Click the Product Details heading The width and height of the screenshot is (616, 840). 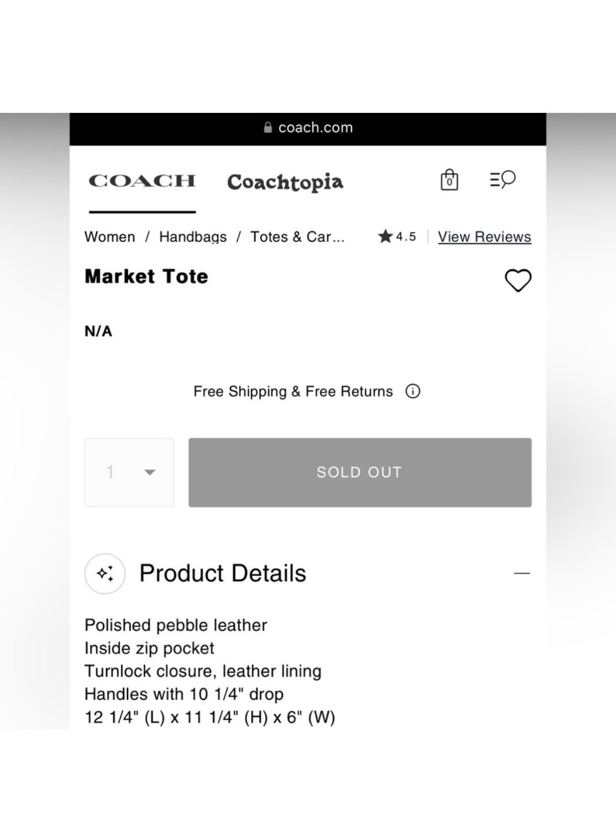[222, 573]
